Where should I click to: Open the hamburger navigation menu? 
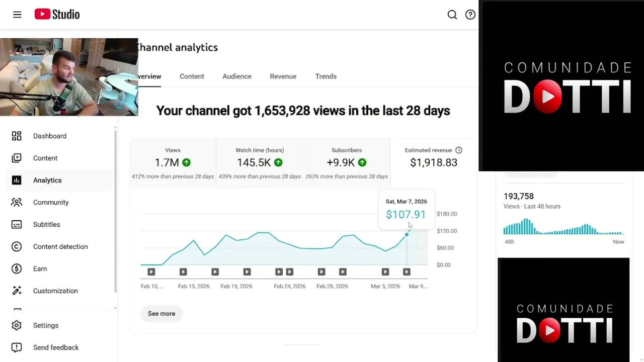(x=17, y=15)
